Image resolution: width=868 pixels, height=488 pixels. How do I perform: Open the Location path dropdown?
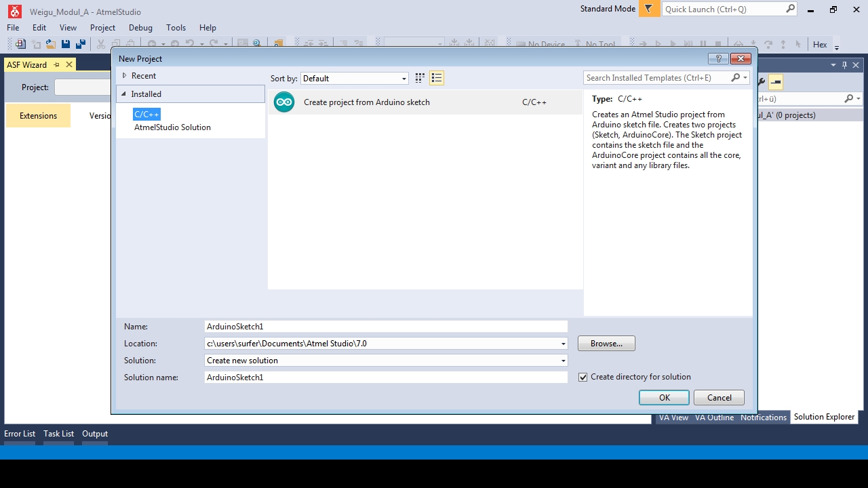click(563, 344)
